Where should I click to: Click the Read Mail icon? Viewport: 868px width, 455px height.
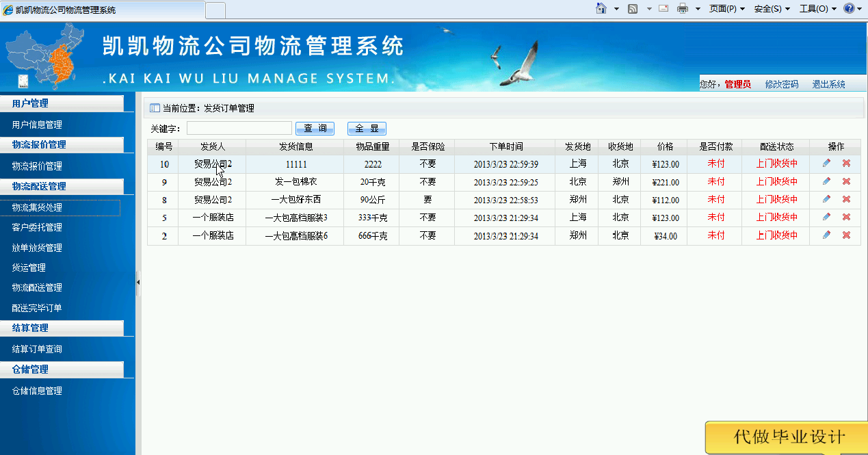tap(663, 8)
